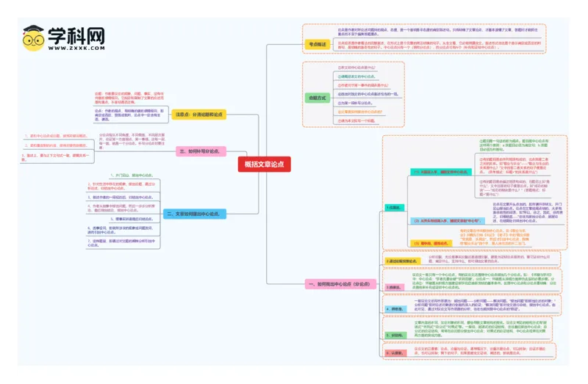This screenshot has width=588, height=384.
Task: Click the yellow node numbered 2 under section 一
Action: tap(402, 261)
